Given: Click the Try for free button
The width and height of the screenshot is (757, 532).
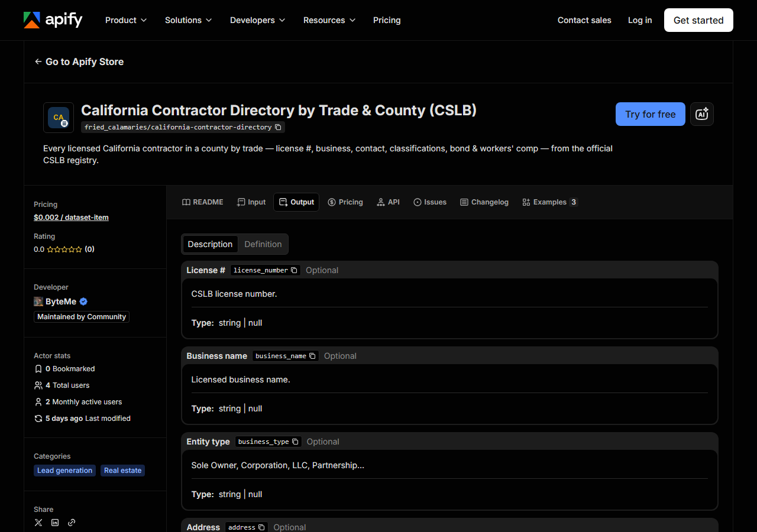Looking at the screenshot, I should point(651,114).
